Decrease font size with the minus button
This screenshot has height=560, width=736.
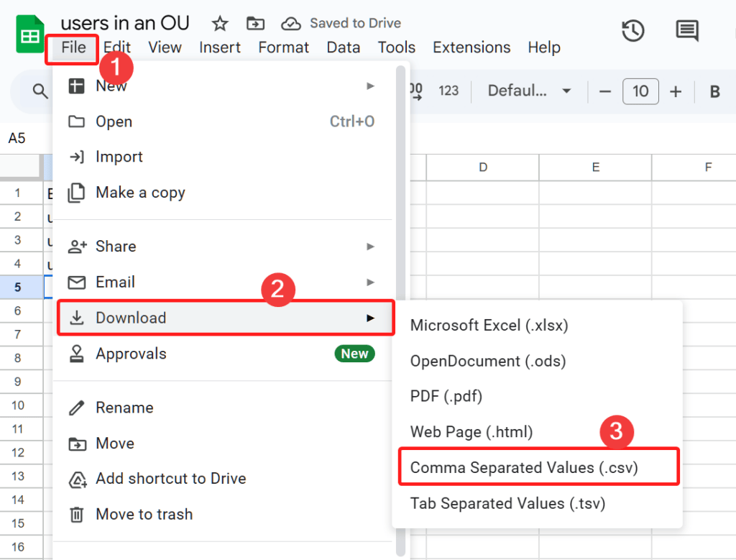[605, 91]
